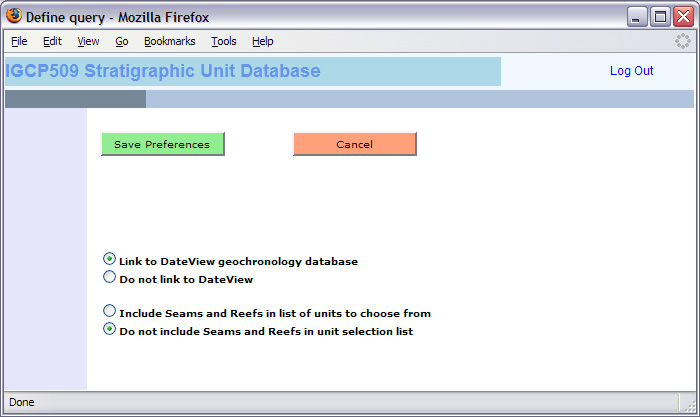Click the window resize grip icon
The width and height of the screenshot is (700, 417).
689,404
